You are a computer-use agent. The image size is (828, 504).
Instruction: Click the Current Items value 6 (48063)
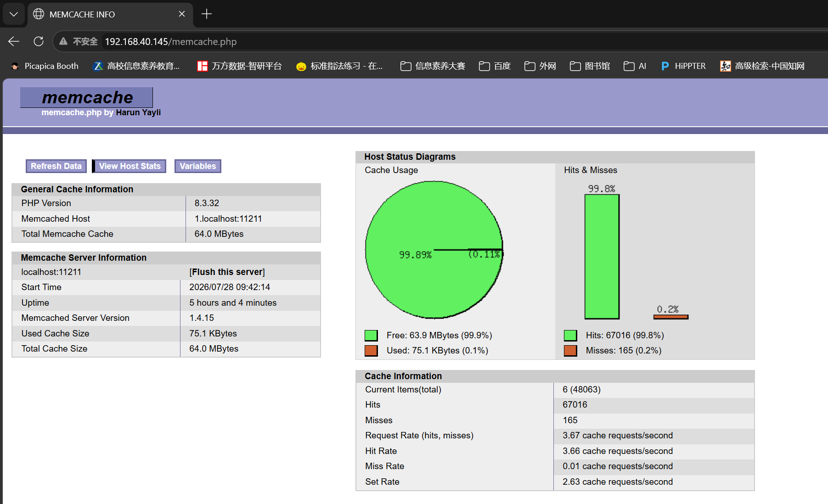coord(581,389)
